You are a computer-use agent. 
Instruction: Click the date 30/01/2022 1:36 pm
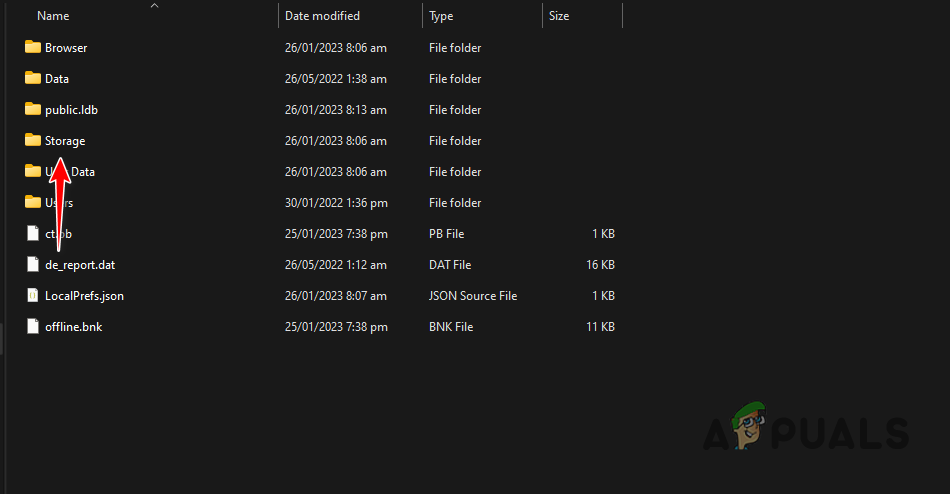[x=336, y=202]
